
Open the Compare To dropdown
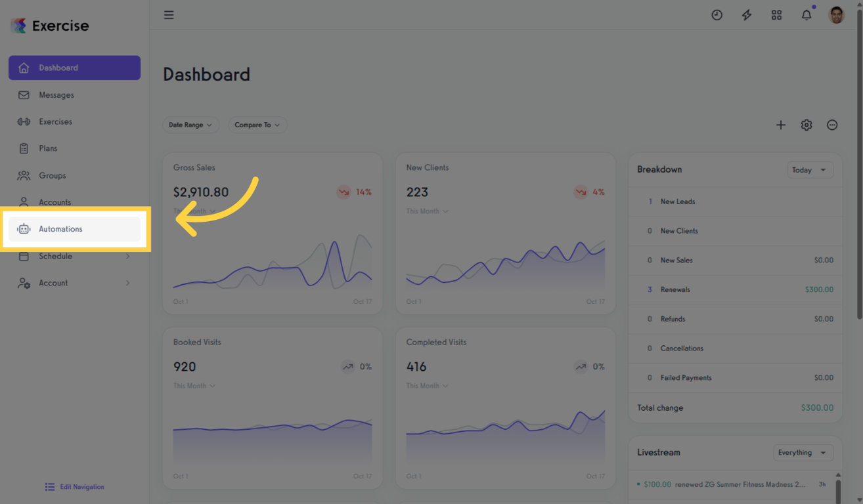pyautogui.click(x=257, y=125)
